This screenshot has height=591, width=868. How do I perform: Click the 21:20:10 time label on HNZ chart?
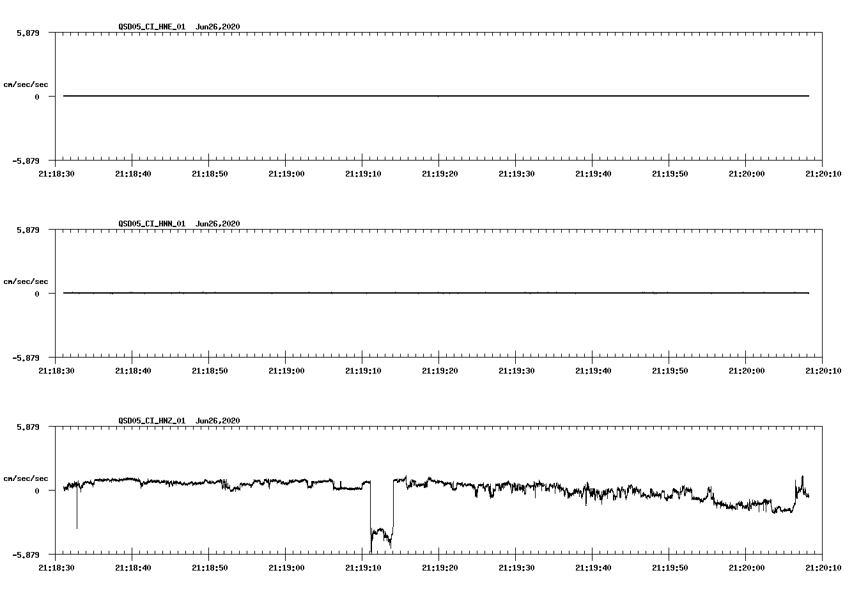coord(823,567)
